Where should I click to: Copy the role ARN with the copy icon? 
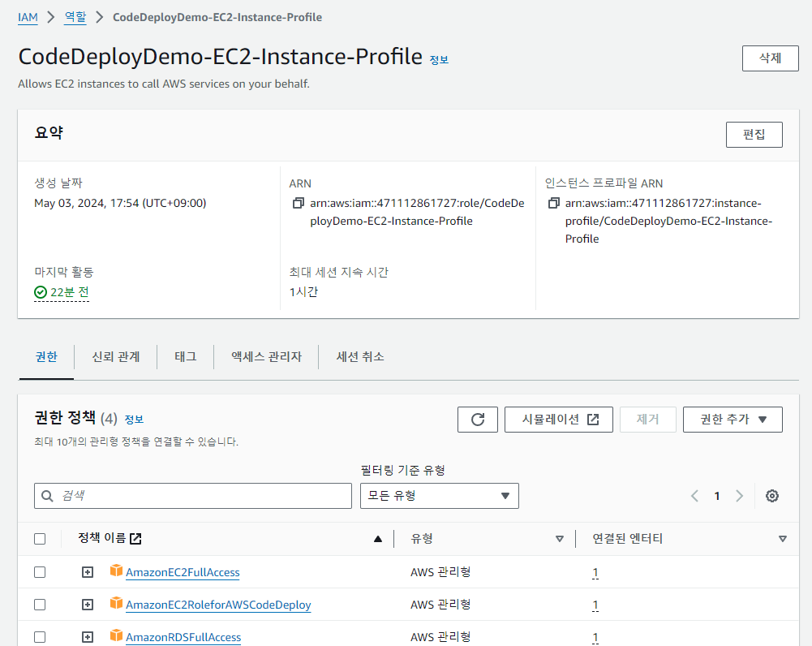(x=299, y=203)
